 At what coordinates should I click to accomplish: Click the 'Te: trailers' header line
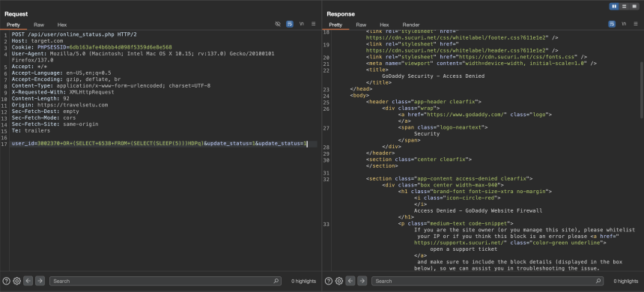pyautogui.click(x=31, y=130)
